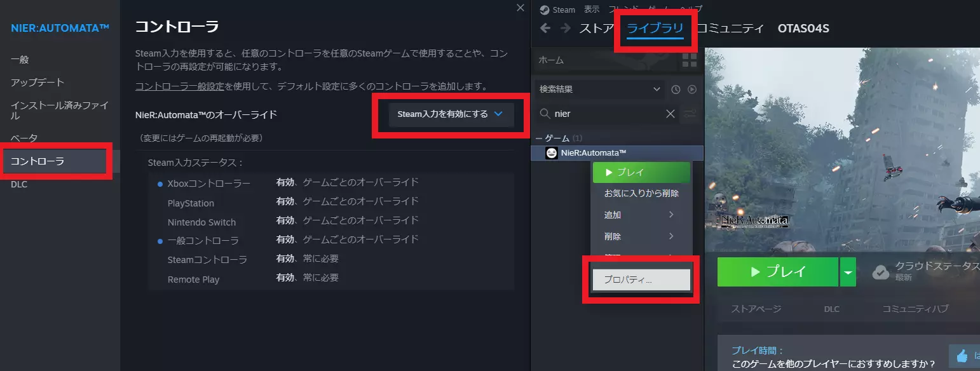Select NieR:Automata in the game list
Viewport: 980px width, 371px height.
click(618, 153)
